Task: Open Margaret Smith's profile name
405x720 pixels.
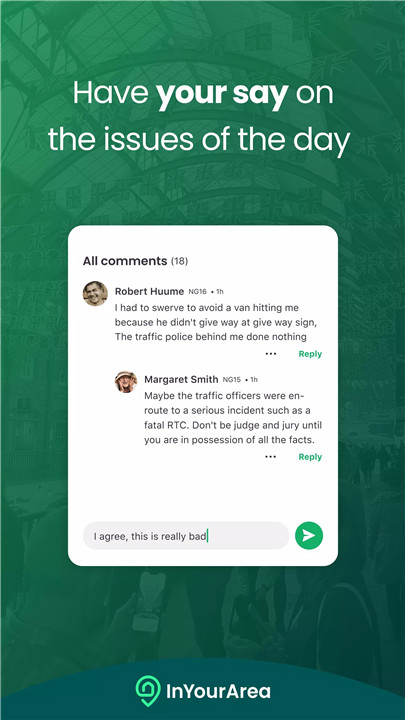Action: 181,379
